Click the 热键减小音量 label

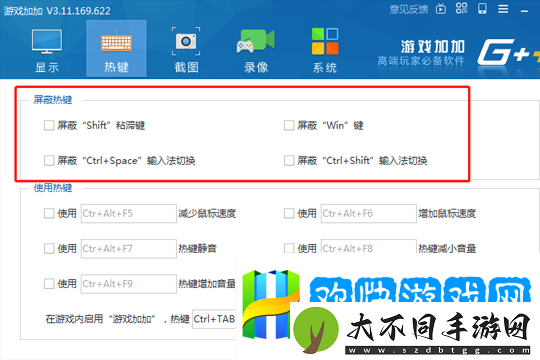point(447,248)
